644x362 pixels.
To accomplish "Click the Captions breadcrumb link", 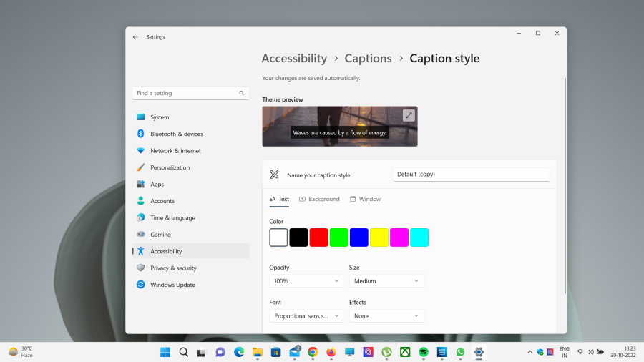I will pyautogui.click(x=368, y=59).
